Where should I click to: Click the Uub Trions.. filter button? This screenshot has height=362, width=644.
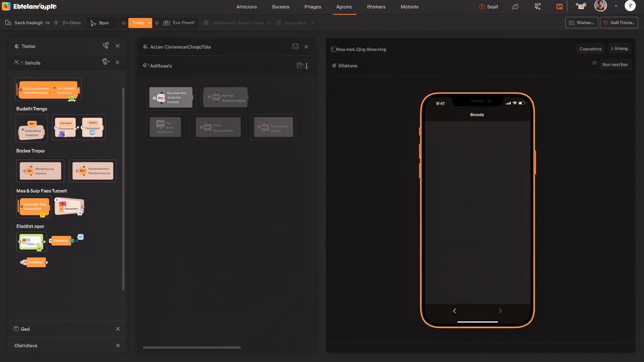click(619, 23)
